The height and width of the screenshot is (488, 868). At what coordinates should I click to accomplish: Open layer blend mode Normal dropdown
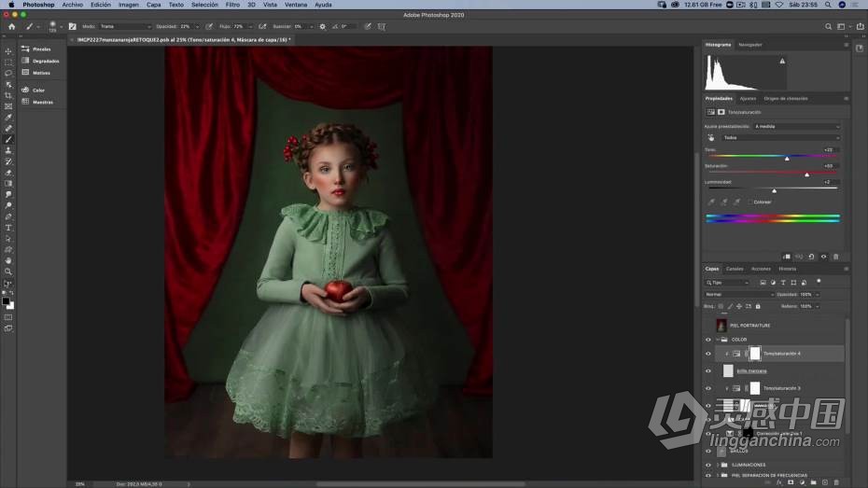point(739,294)
